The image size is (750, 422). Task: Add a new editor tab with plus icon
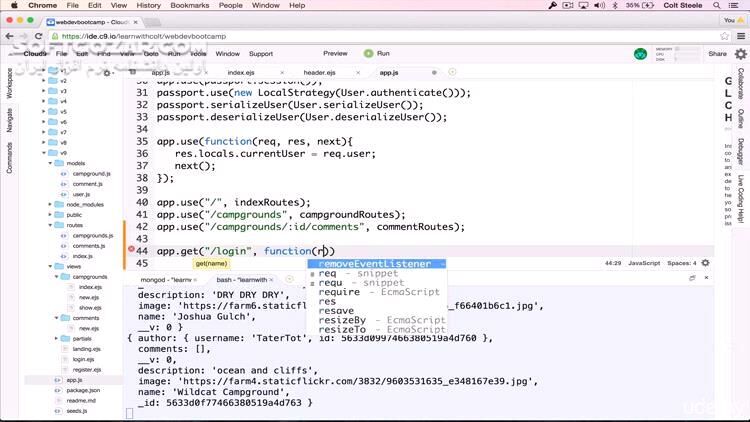coord(452,72)
